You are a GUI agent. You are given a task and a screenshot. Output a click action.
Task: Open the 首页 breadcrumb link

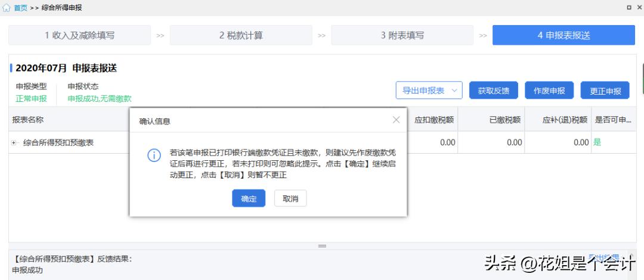coord(20,8)
